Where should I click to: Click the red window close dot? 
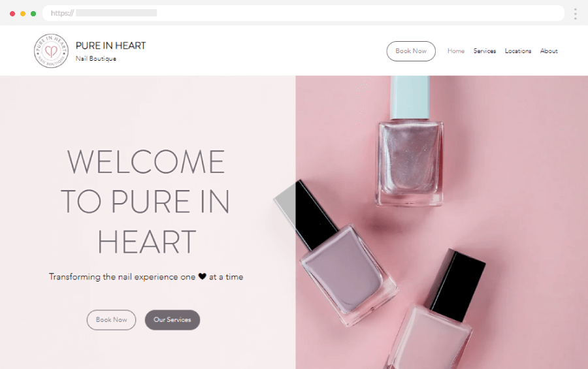(12, 14)
